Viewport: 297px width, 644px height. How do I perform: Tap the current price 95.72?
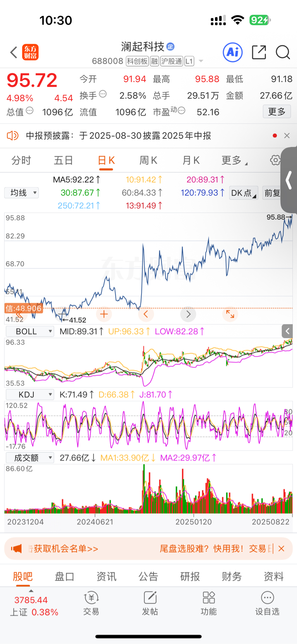click(32, 80)
